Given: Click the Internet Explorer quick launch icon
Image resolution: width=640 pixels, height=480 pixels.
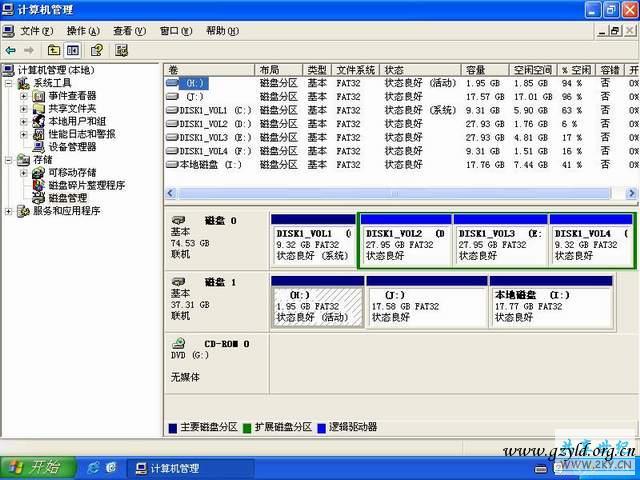Looking at the screenshot, I should pos(93,468).
